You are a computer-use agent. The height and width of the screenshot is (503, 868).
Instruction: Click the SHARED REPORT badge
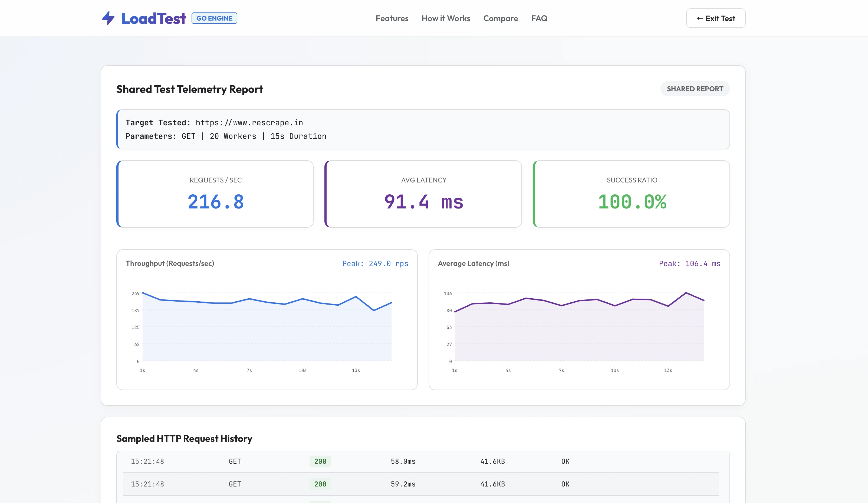[695, 89]
